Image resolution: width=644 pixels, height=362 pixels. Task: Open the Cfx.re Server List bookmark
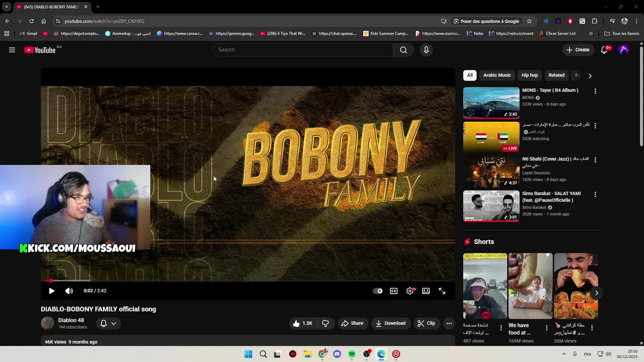[557, 34]
